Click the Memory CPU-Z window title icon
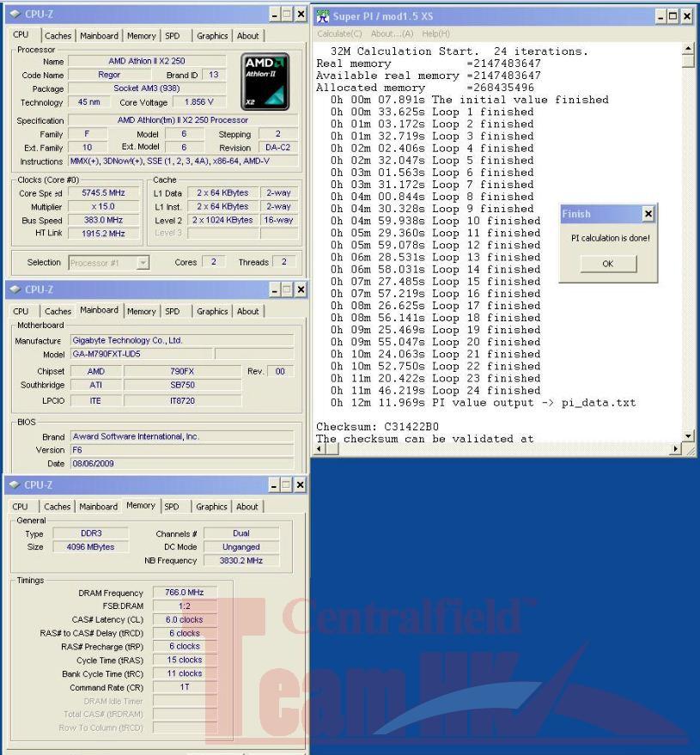Image resolution: width=700 pixels, height=755 pixels. tap(15, 485)
